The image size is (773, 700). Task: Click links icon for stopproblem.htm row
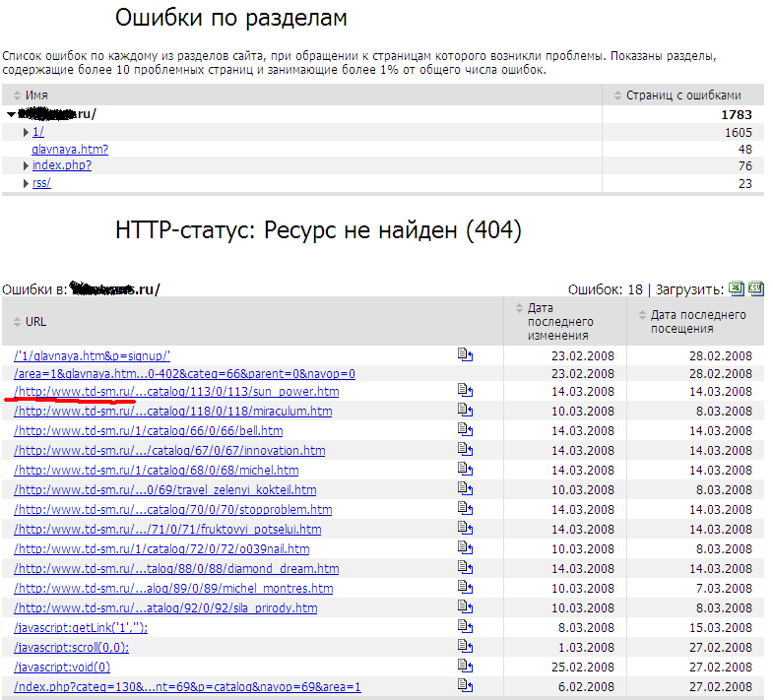click(466, 509)
